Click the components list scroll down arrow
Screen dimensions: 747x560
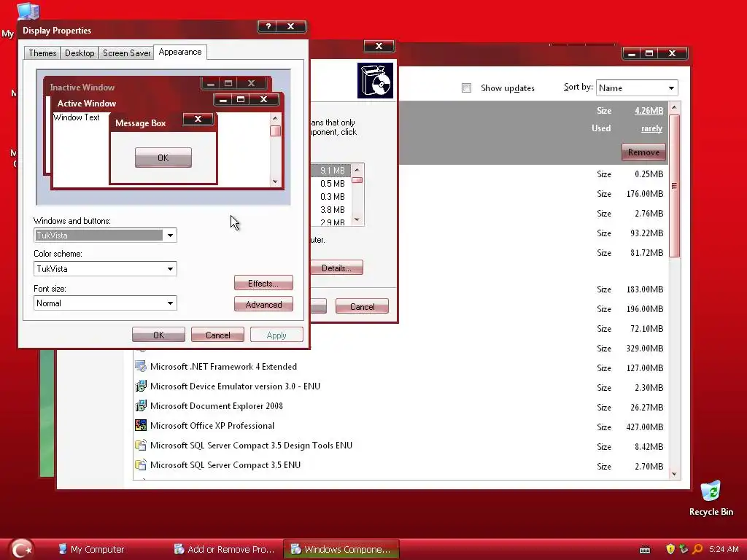(357, 219)
